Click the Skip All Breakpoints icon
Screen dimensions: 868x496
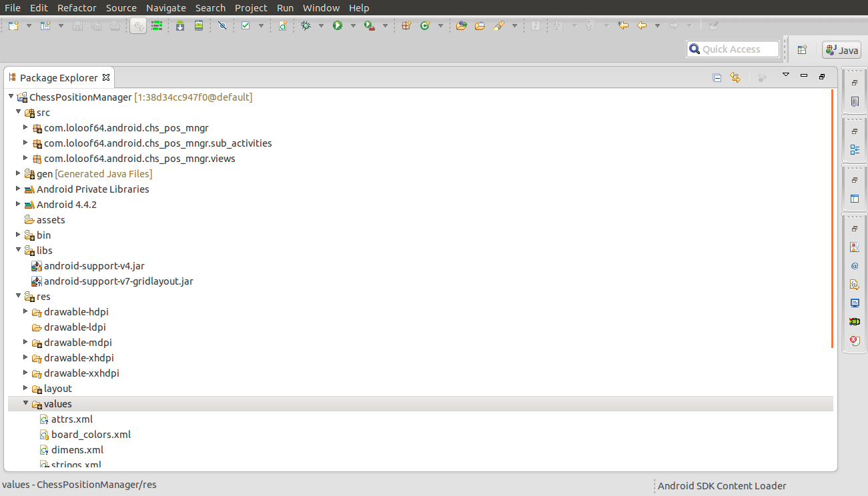coord(222,26)
